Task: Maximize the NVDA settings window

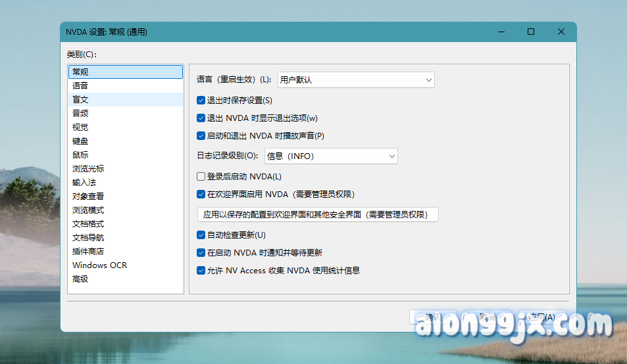Action: click(531, 32)
